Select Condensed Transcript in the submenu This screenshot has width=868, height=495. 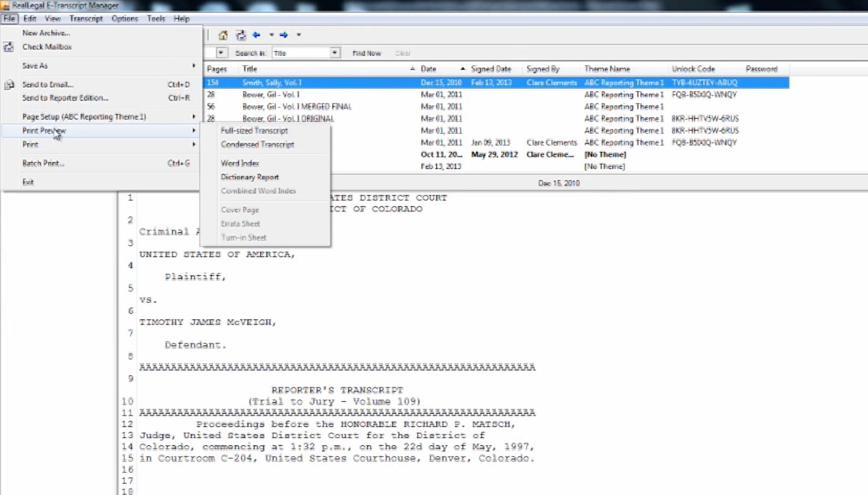(257, 145)
